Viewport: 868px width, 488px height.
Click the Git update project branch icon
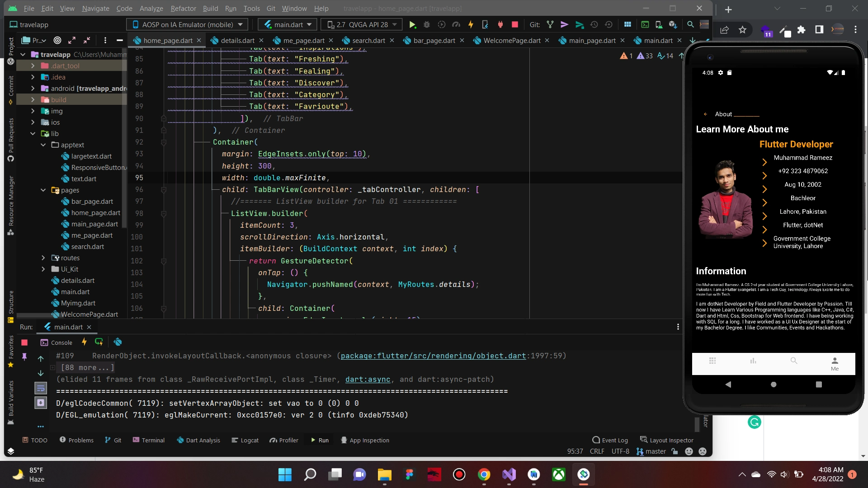click(550, 25)
